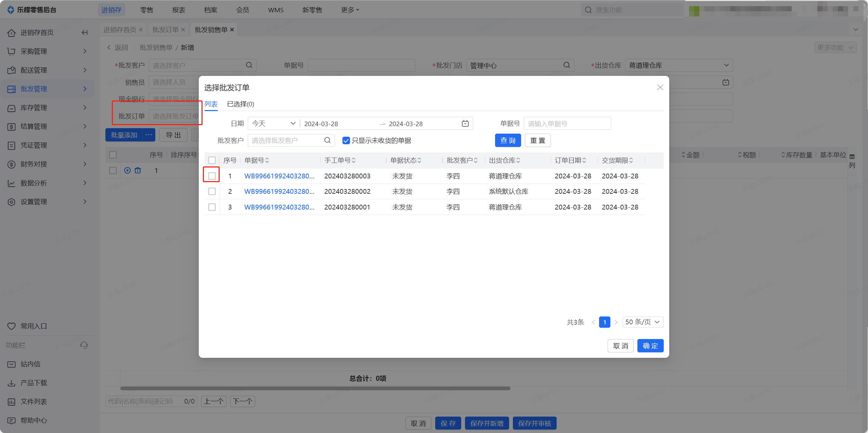Click the 返回 back link
This screenshot has width=868, height=433.
point(117,48)
